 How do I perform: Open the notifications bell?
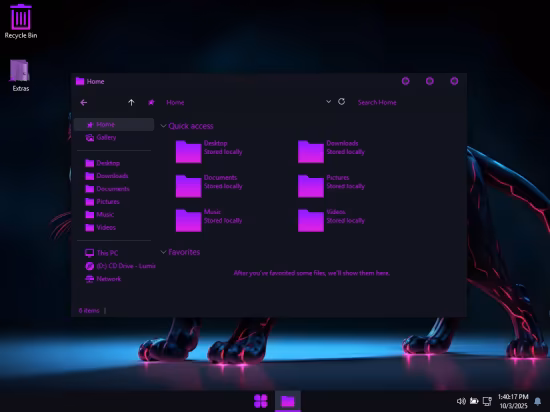pyautogui.click(x=537, y=401)
